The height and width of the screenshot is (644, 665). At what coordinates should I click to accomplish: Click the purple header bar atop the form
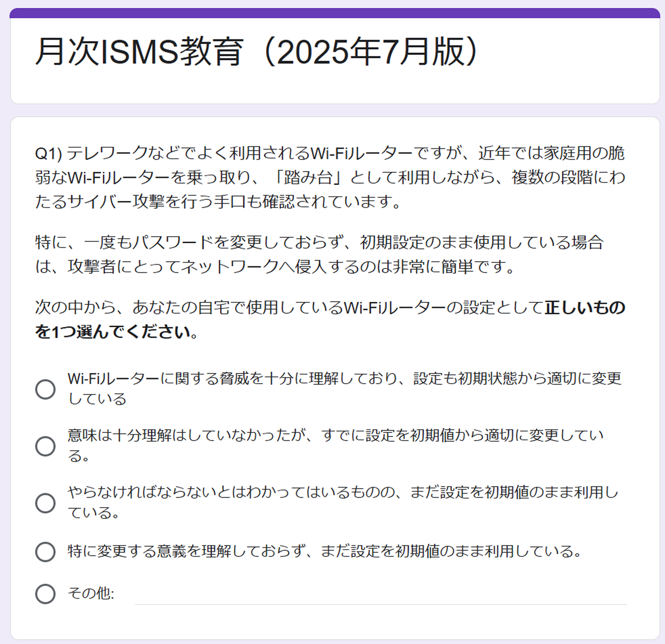click(335, 13)
